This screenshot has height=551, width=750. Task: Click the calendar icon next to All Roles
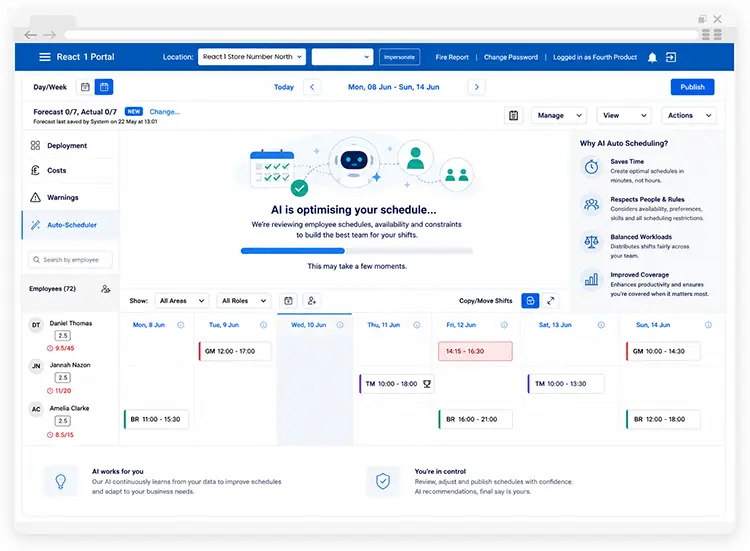click(x=288, y=301)
